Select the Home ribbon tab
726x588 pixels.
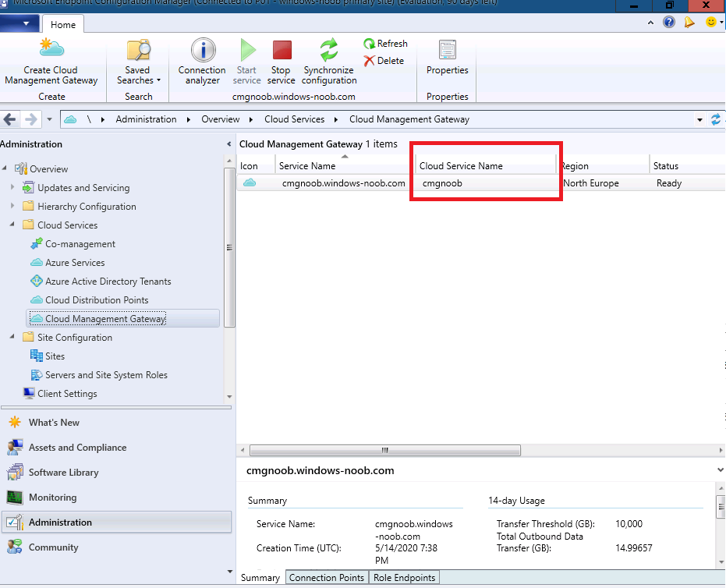[63, 24]
